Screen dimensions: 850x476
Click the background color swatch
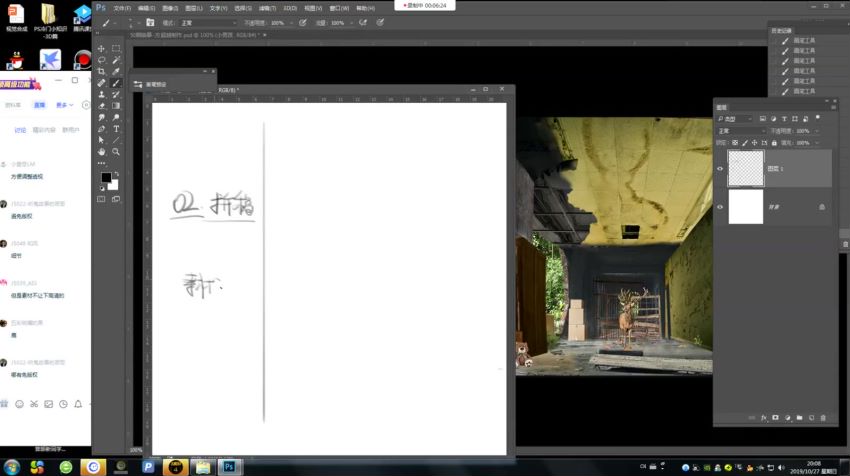coord(113,184)
